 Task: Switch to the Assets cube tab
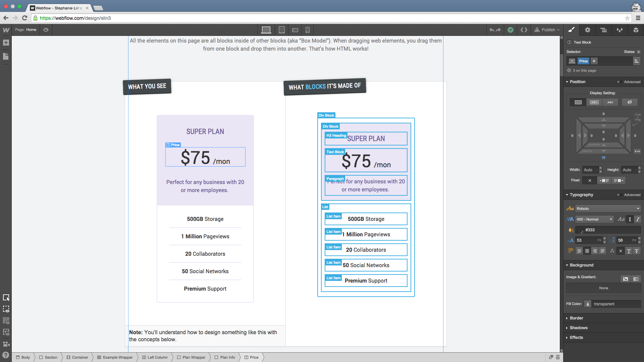click(636, 30)
